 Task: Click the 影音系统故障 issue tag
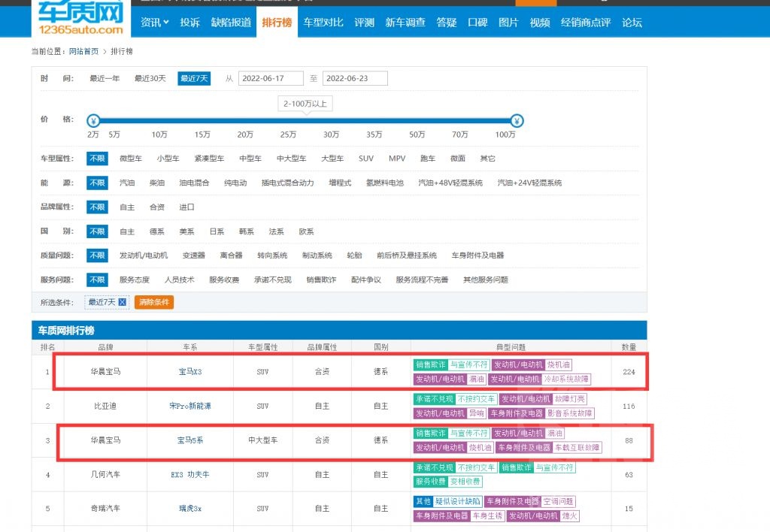pyautogui.click(x=570, y=414)
